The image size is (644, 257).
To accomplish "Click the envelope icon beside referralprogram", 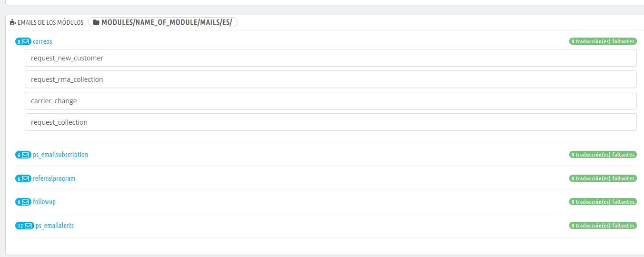I will coord(26,178).
